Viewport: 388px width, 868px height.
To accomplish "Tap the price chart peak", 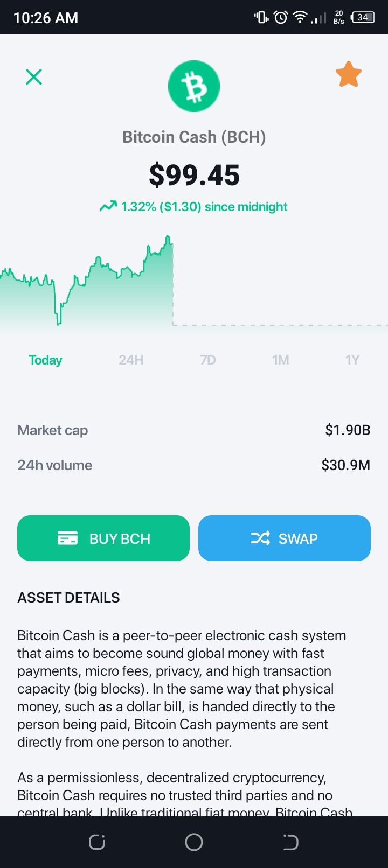I will click(x=168, y=237).
